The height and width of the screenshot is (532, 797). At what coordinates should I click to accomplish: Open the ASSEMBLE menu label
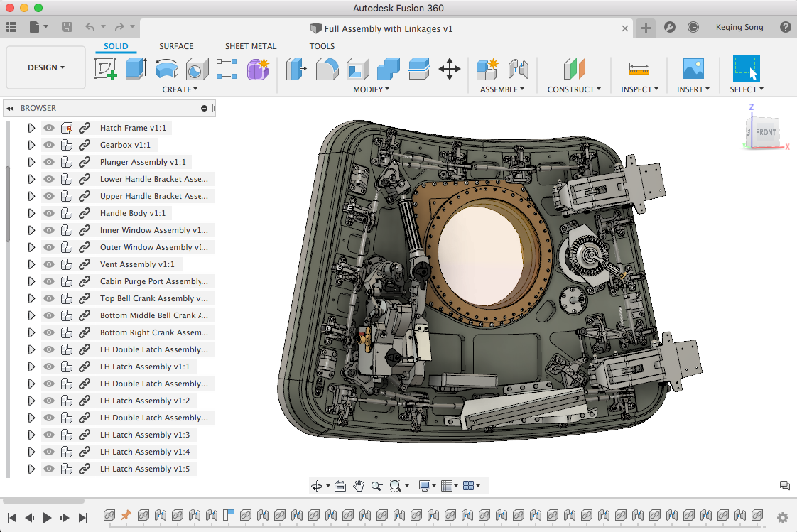click(501, 89)
